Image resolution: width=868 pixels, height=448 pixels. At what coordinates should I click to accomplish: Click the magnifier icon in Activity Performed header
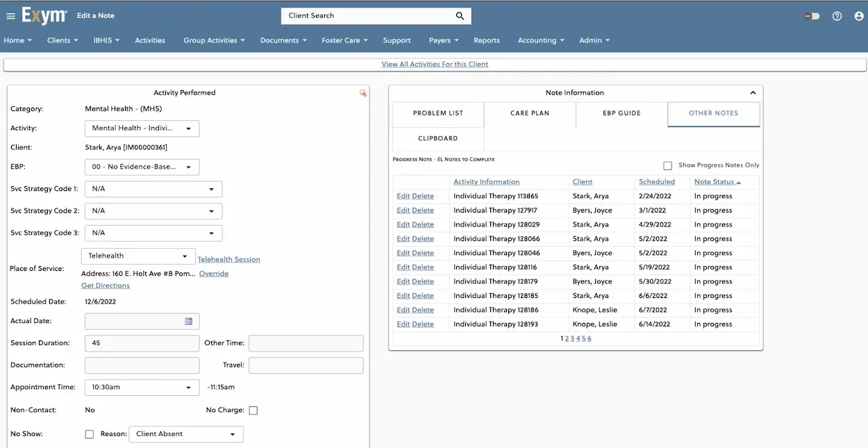tap(362, 92)
